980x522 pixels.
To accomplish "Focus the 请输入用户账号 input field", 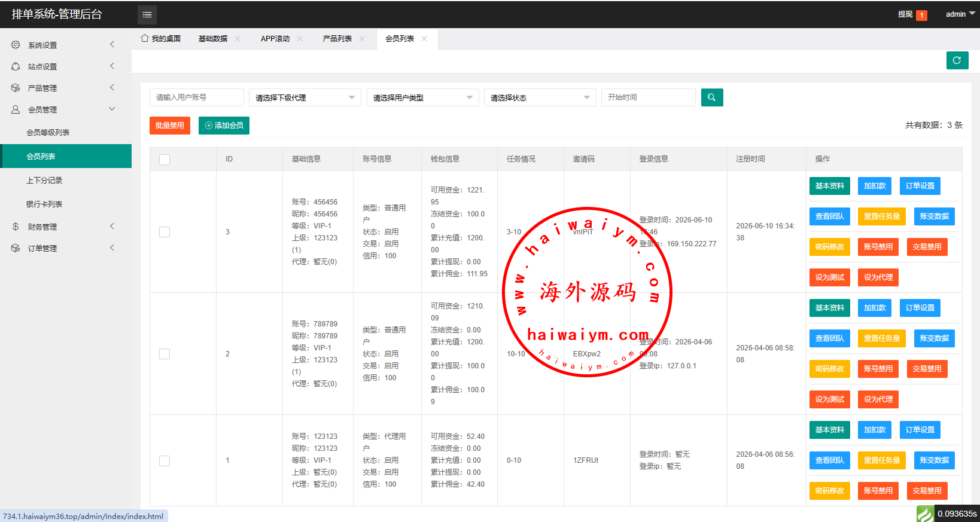I will click(197, 97).
